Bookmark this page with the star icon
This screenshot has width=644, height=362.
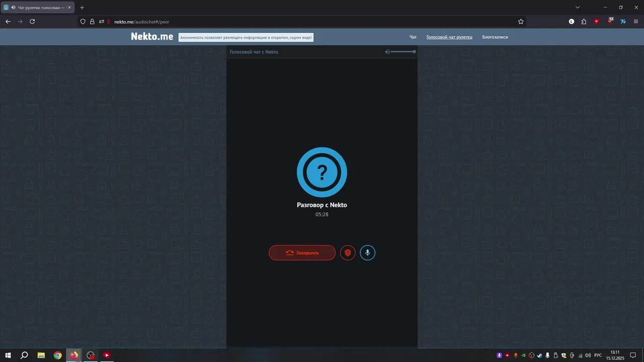(x=521, y=22)
